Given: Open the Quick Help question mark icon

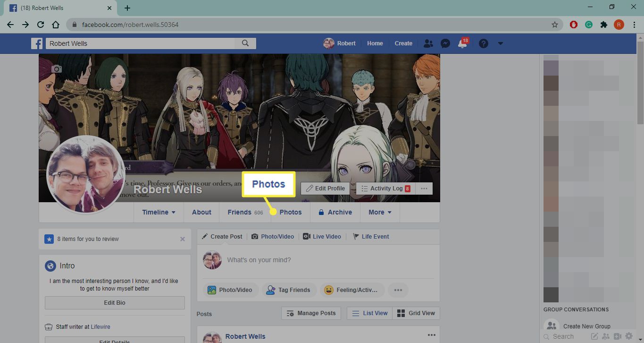Looking at the screenshot, I should [483, 43].
